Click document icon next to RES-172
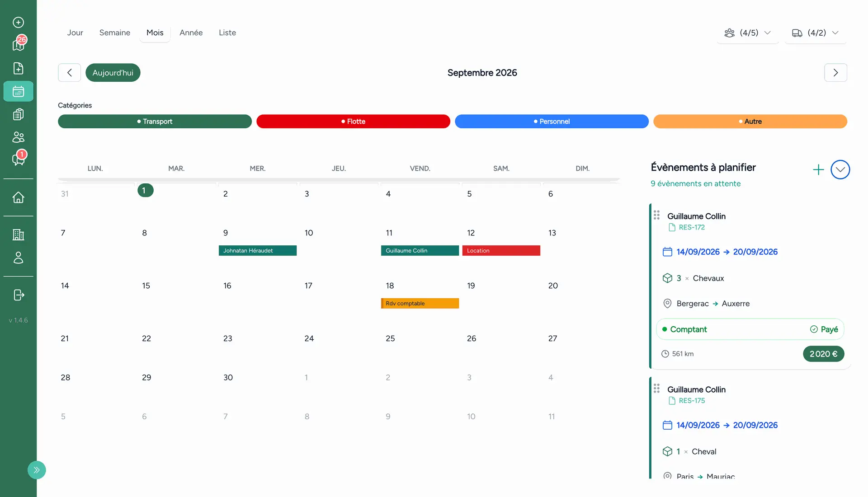Viewport: 868px width, 497px height. pos(672,227)
